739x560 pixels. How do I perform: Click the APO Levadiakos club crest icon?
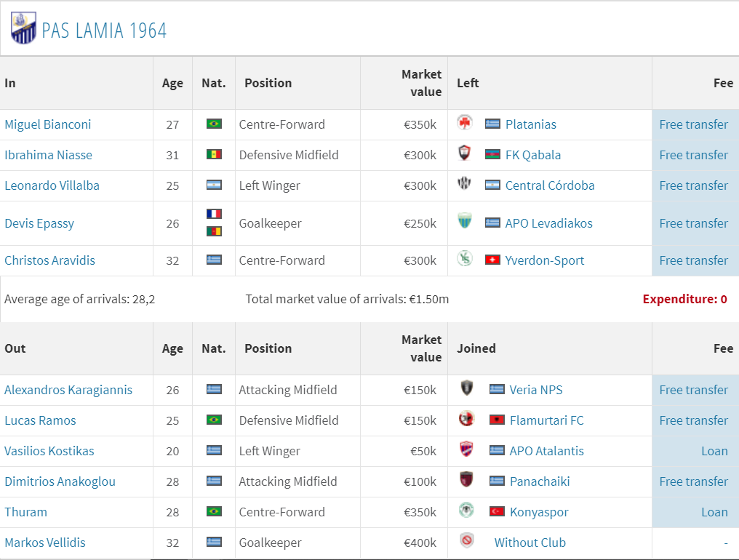465,220
